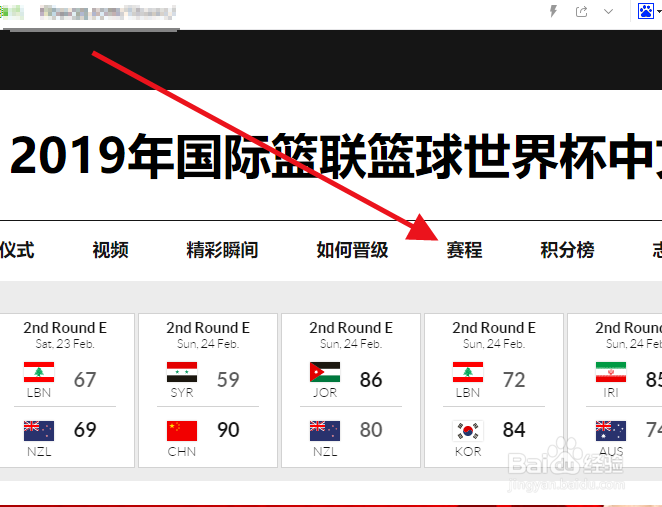This screenshot has height=507, width=662.
Task: Open the SYR 59 vs CHN 90 game card
Action: click(208, 390)
